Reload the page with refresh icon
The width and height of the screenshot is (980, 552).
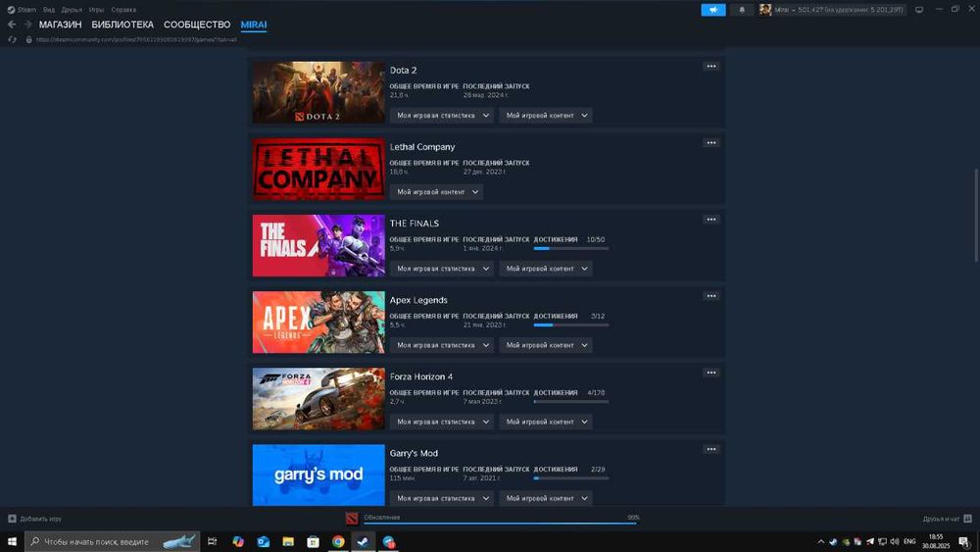12,39
